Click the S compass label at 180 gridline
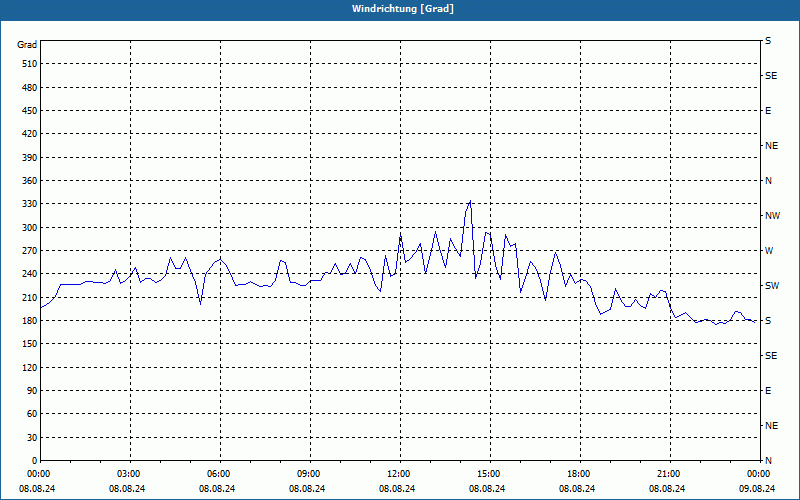The height and width of the screenshot is (500, 800). coord(768,321)
